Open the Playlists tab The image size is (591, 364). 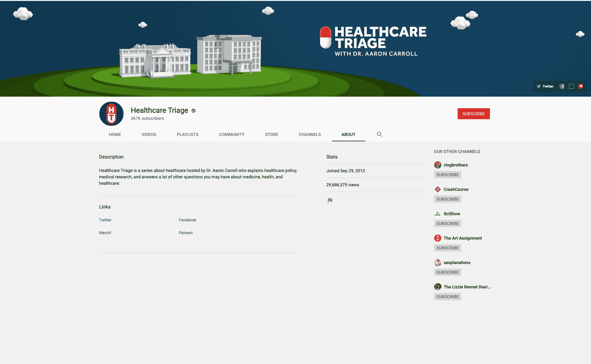pos(188,134)
